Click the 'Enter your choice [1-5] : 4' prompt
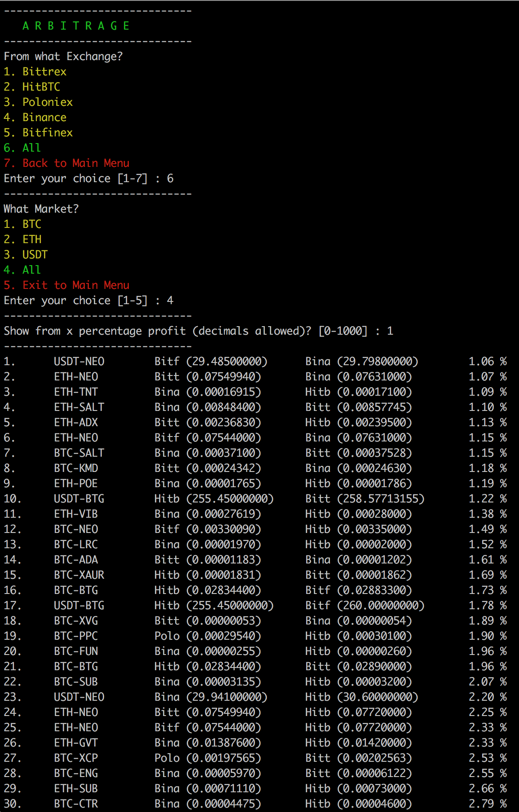The width and height of the screenshot is (519, 812). point(88,301)
